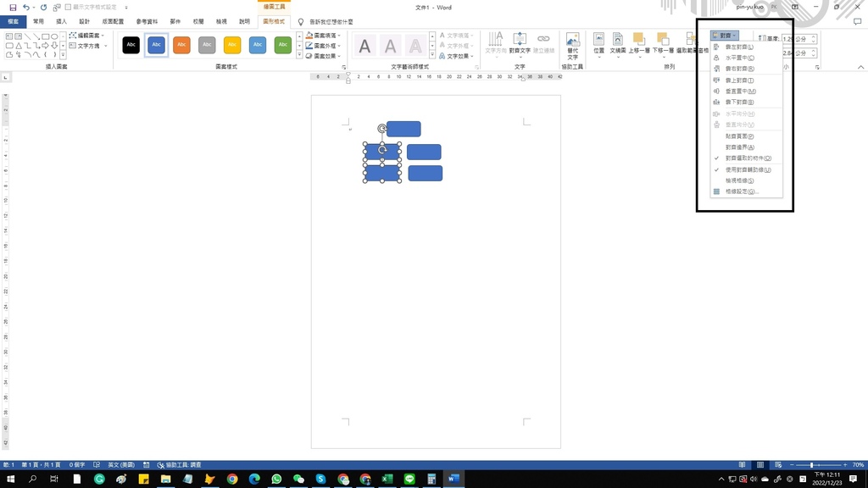This screenshot has height=488, width=868.
Task: Open the 版面配置 ribbon tab
Action: 113,21
